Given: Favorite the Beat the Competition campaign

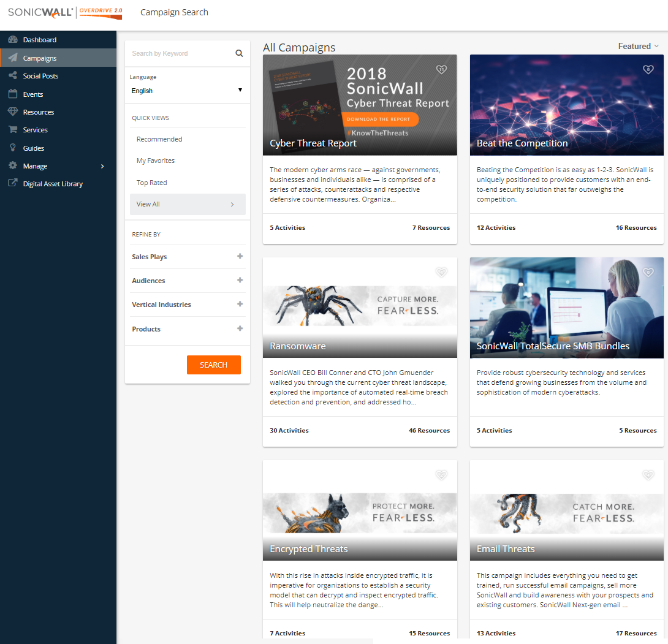Looking at the screenshot, I should tap(648, 69).
